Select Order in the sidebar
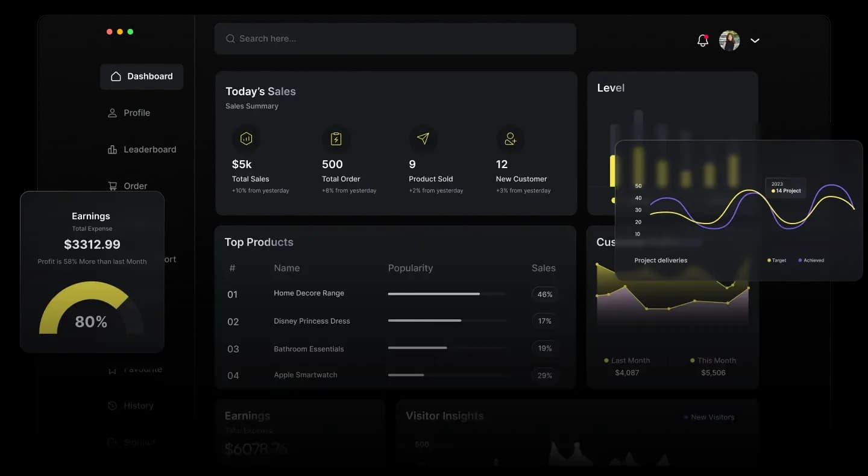This screenshot has width=868, height=476. click(128, 186)
